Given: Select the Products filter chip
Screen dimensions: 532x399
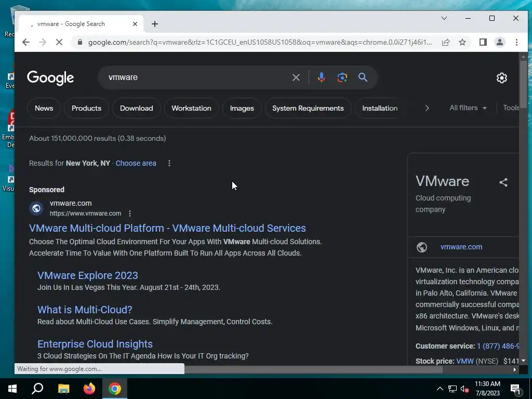Looking at the screenshot, I should tap(86, 108).
